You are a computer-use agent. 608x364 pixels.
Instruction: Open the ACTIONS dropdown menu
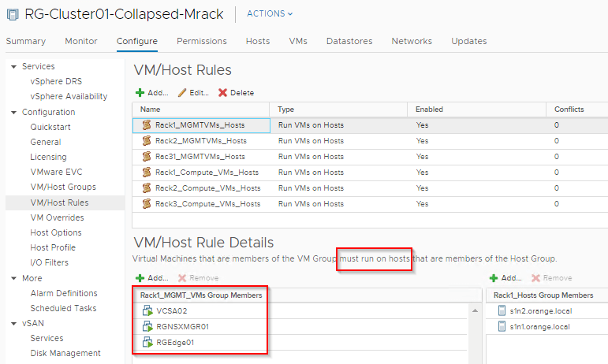click(270, 13)
